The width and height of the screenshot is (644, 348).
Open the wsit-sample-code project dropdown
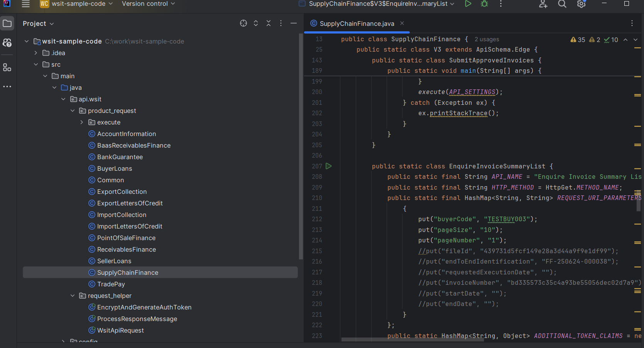(76, 3)
